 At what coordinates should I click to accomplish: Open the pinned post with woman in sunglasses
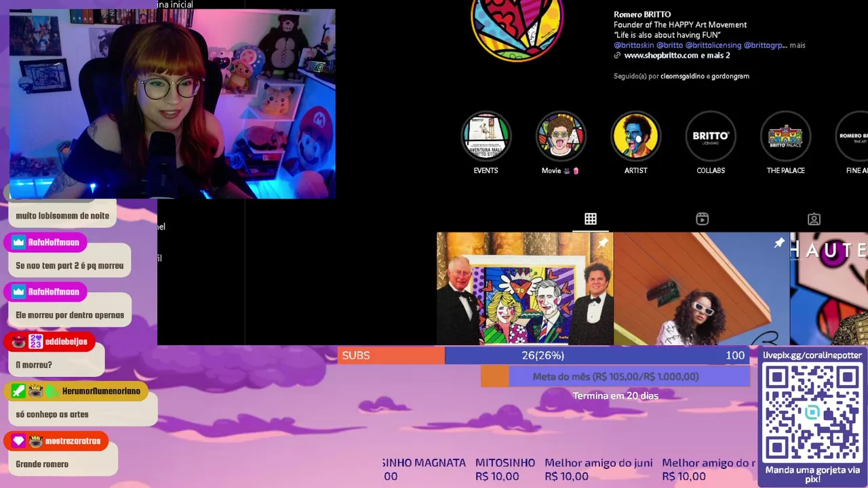pos(702,289)
